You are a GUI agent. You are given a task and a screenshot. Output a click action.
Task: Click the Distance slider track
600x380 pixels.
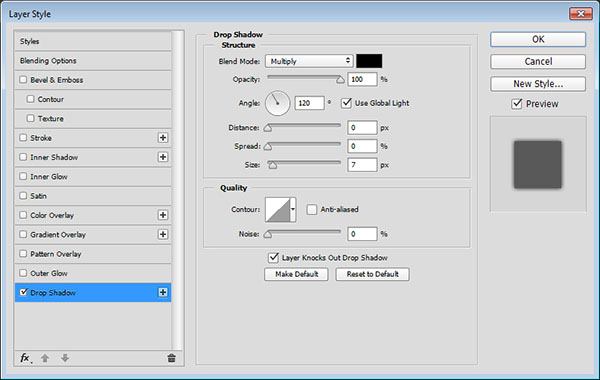pos(304,125)
